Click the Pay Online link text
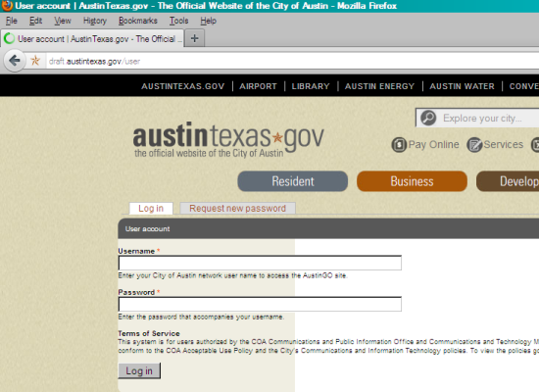 tap(433, 145)
